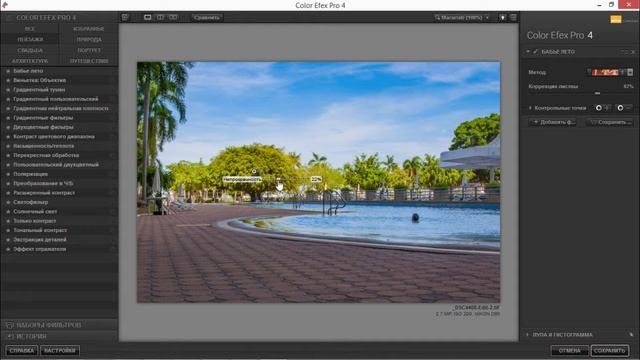Click icon at right of Лупа и гистограмма
Viewport: 640px width, 360px height.
click(631, 335)
